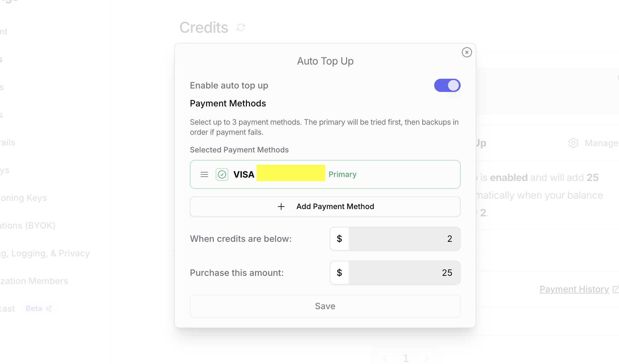Go to previous page with left chevron

(x=385, y=358)
